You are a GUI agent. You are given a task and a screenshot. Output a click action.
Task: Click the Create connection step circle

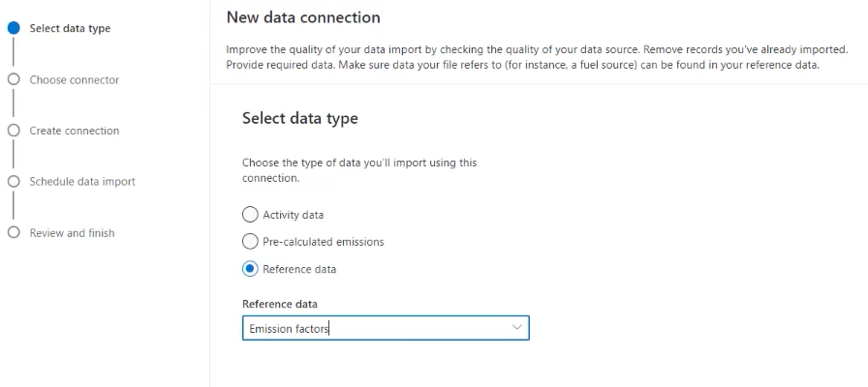[x=14, y=131]
